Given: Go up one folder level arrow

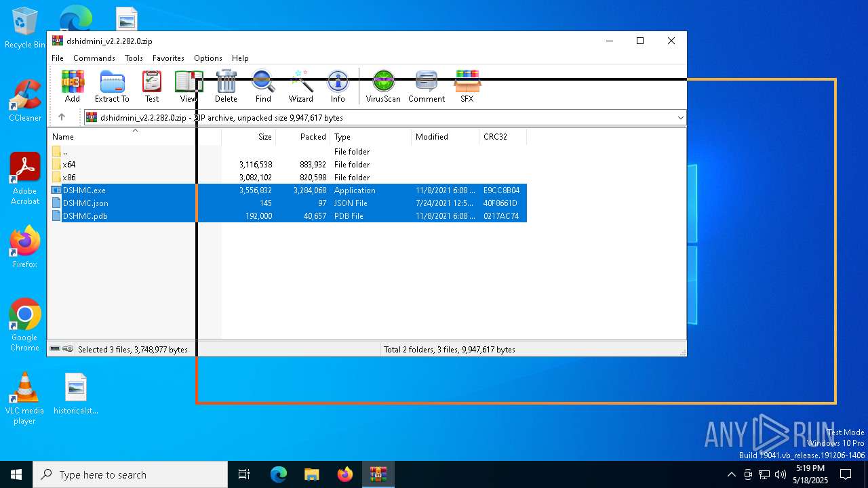Looking at the screenshot, I should click(62, 117).
